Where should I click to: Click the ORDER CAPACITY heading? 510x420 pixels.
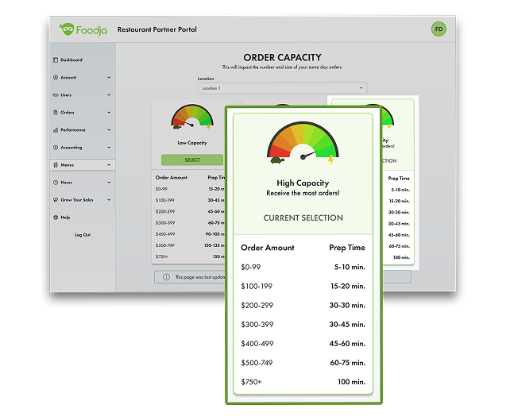click(x=282, y=57)
